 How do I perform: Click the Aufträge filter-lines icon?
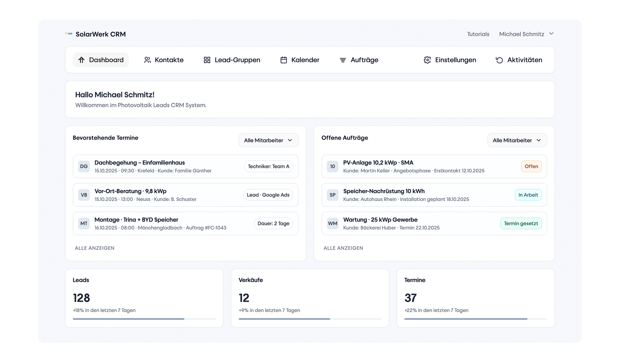(343, 60)
